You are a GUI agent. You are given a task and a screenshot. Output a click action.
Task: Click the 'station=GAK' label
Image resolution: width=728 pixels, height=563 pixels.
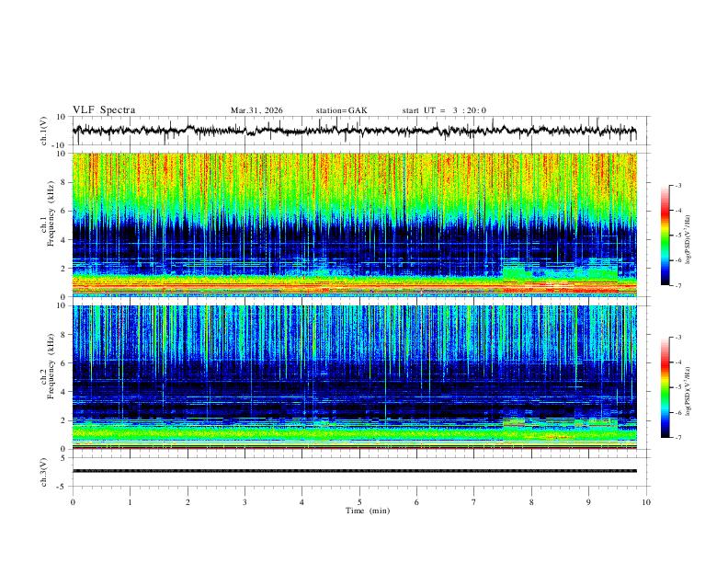pyautogui.click(x=341, y=110)
